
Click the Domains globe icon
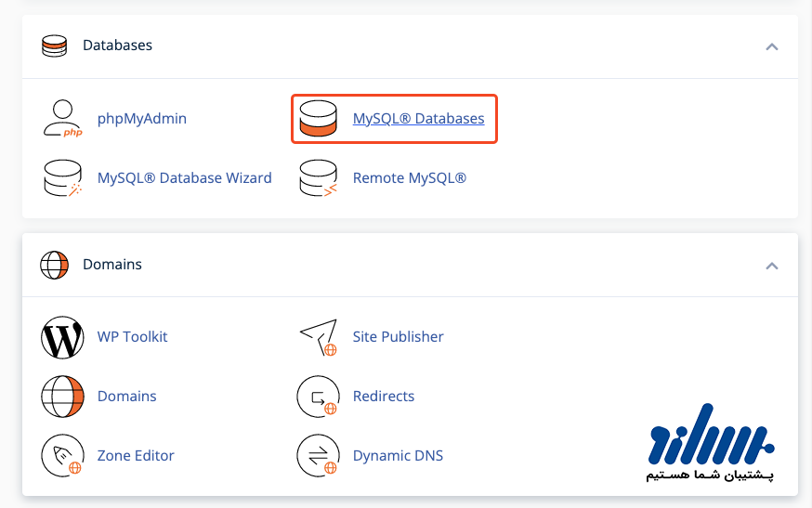tap(62, 397)
